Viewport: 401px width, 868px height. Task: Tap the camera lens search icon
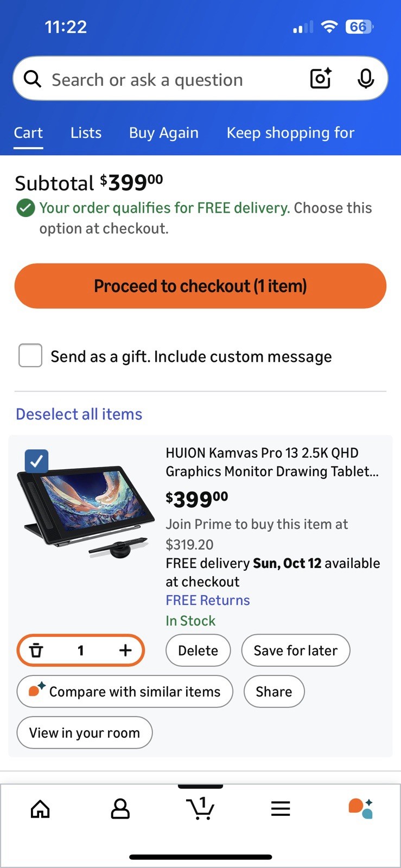pyautogui.click(x=321, y=79)
